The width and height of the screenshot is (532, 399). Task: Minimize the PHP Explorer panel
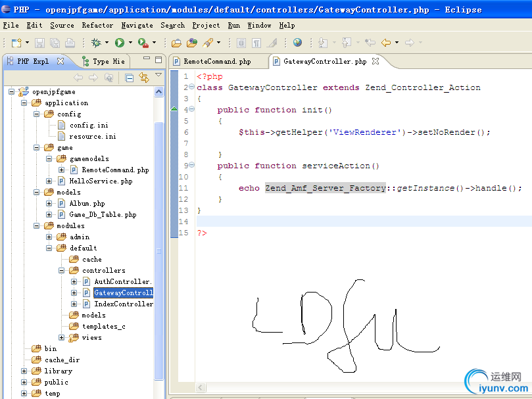point(147,59)
